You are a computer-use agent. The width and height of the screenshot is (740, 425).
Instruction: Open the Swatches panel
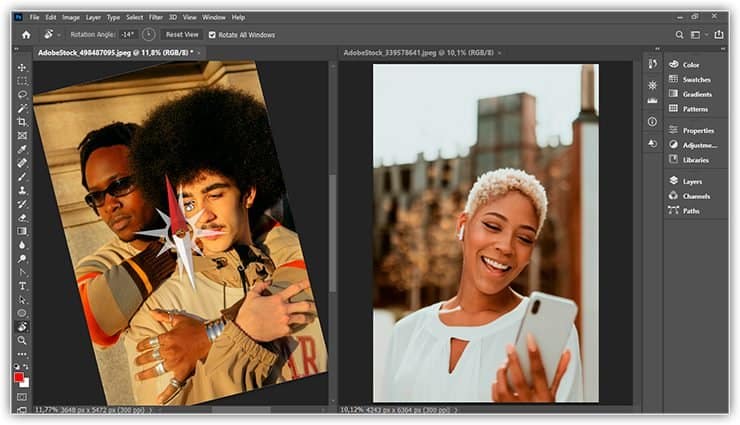[x=696, y=79]
